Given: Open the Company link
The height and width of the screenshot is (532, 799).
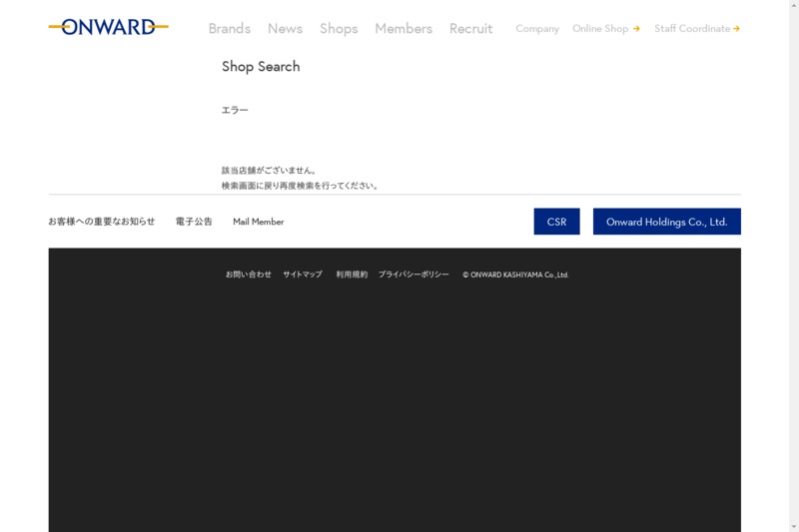Looking at the screenshot, I should point(537,29).
